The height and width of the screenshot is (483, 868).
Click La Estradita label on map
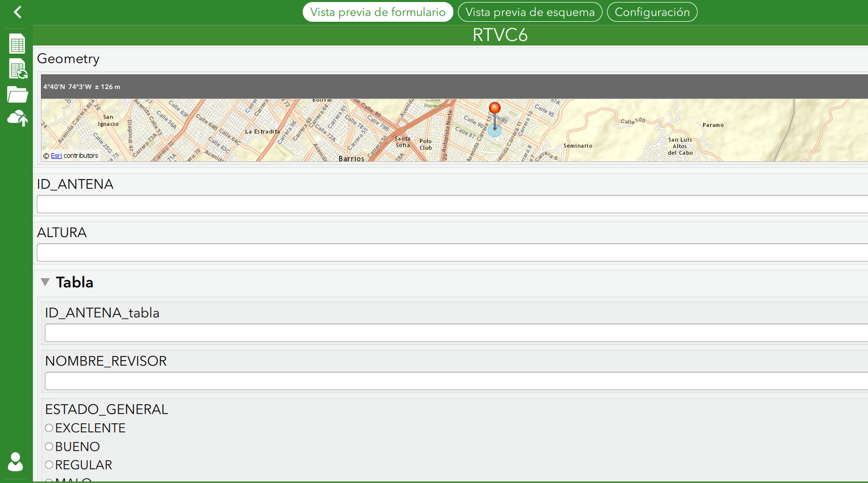262,131
